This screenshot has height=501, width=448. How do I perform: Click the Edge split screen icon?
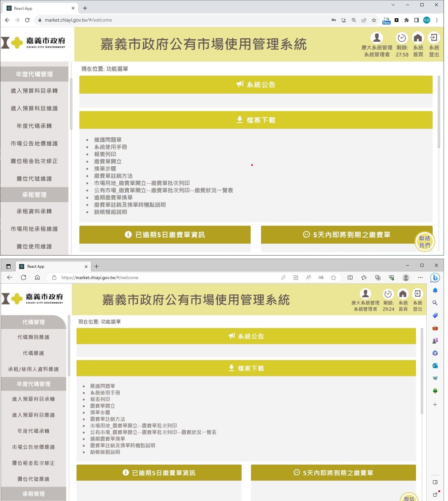coord(350,277)
